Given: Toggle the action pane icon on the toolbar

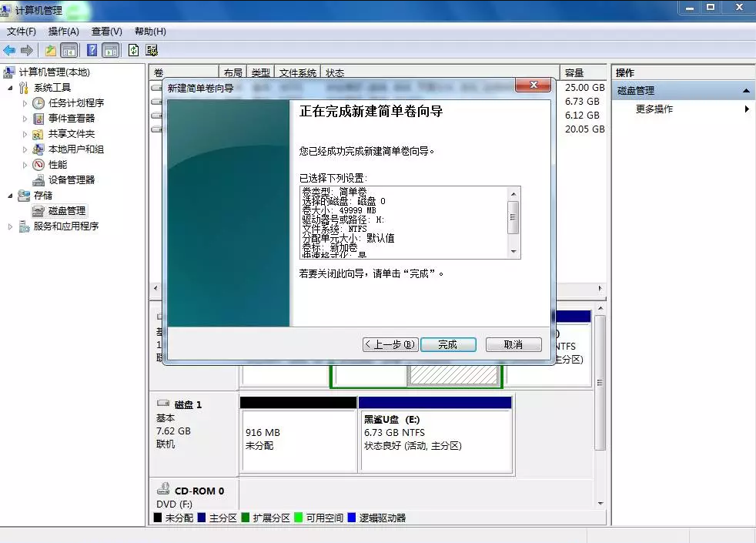Looking at the screenshot, I should pyautogui.click(x=111, y=50).
